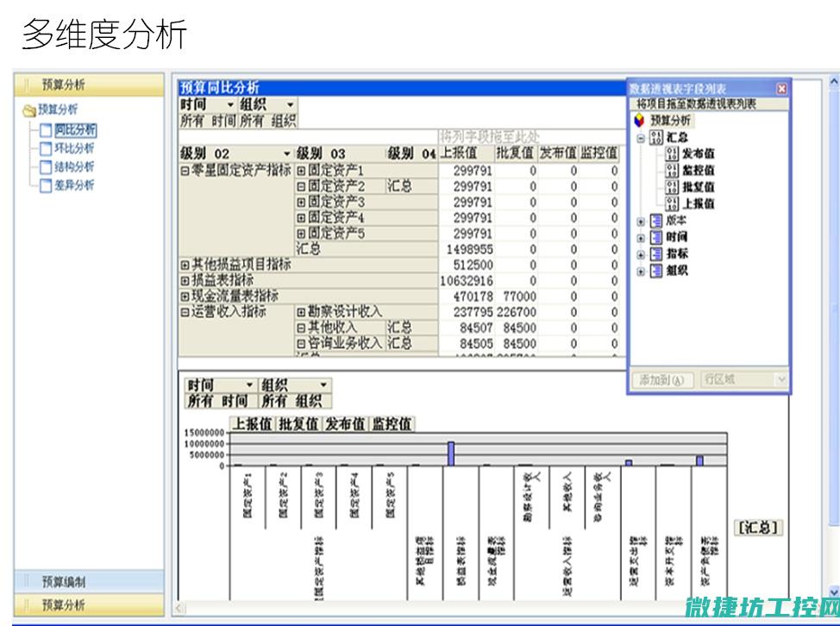Click the horizontal scrollbar left arrow
Viewport: 840px width, 626px height.
tap(179, 608)
